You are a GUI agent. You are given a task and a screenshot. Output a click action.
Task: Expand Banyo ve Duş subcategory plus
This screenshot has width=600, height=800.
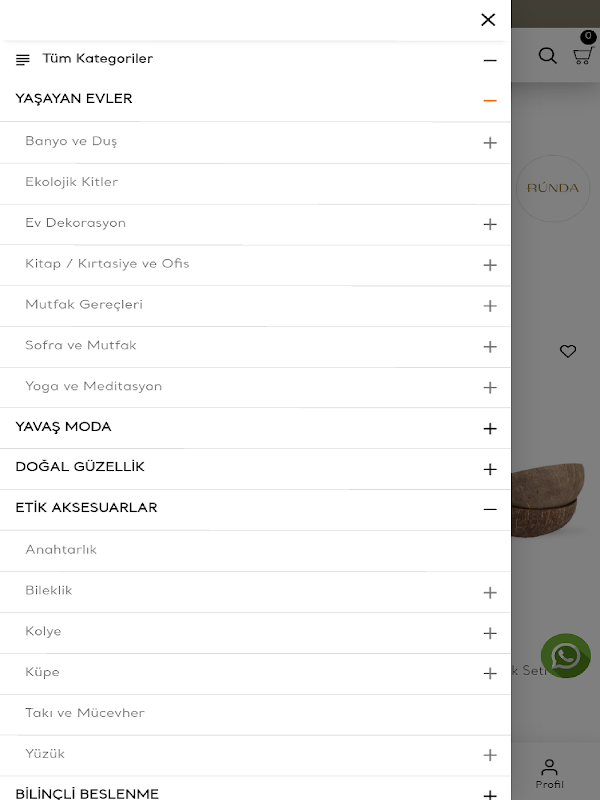[490, 143]
